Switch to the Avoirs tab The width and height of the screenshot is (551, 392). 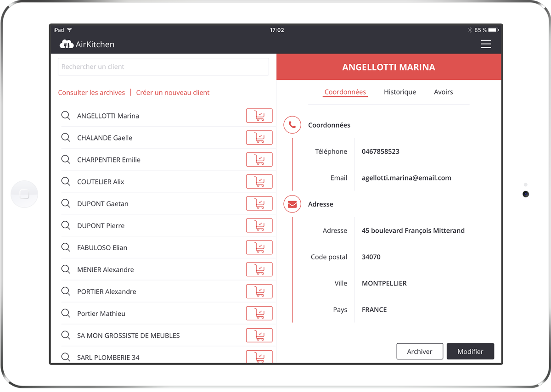(x=444, y=92)
